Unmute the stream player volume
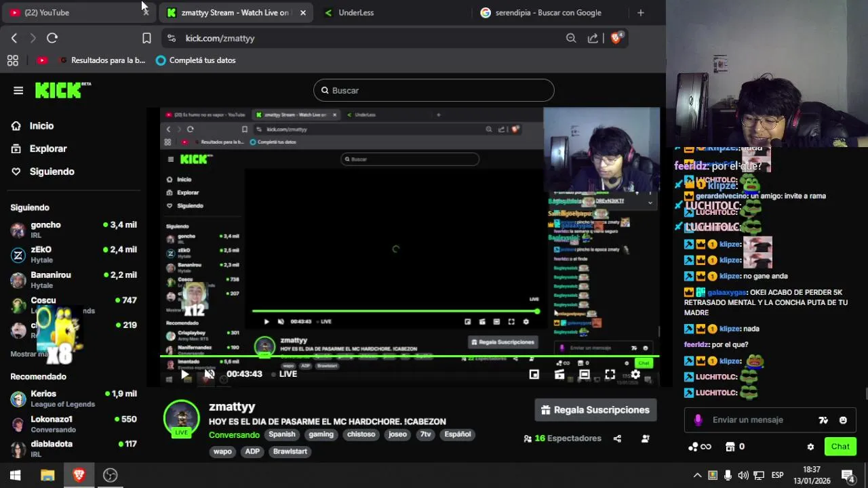 click(210, 374)
